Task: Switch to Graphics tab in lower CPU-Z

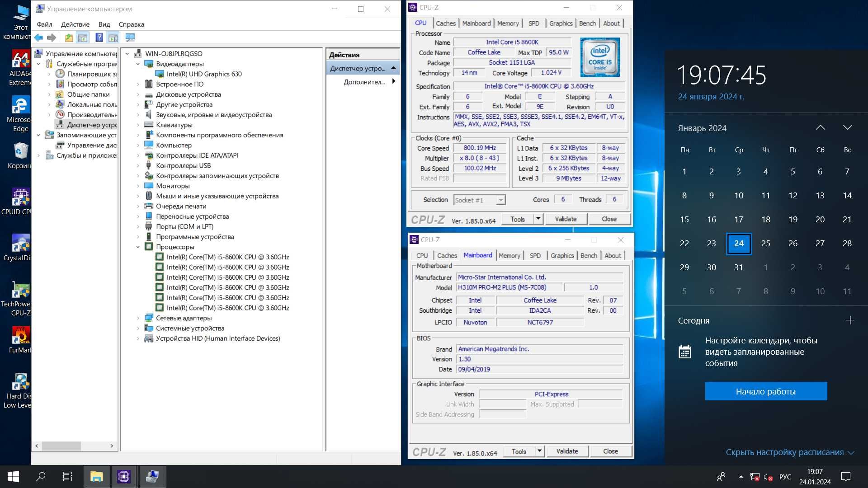Action: coord(562,256)
